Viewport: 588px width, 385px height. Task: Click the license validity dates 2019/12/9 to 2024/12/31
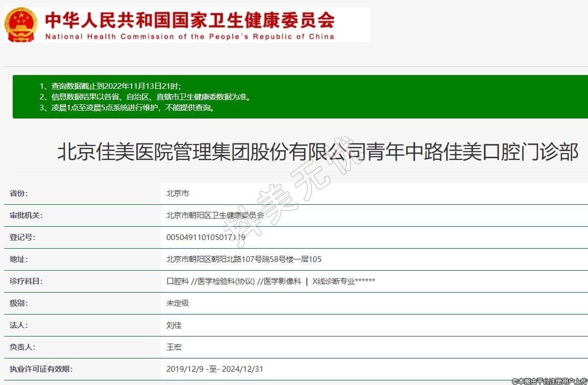pyautogui.click(x=215, y=369)
